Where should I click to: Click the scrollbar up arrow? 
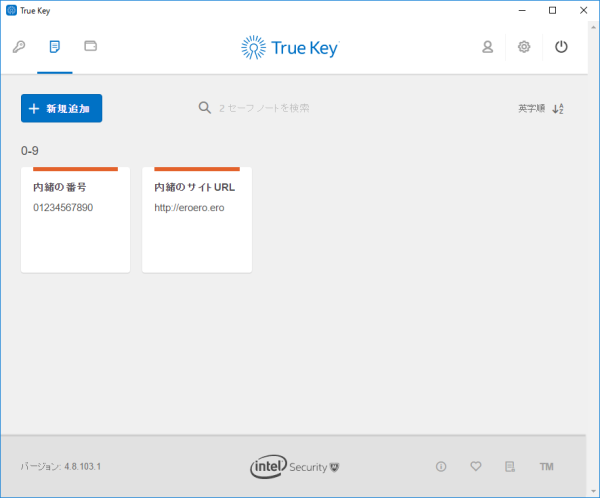click(x=593, y=27)
